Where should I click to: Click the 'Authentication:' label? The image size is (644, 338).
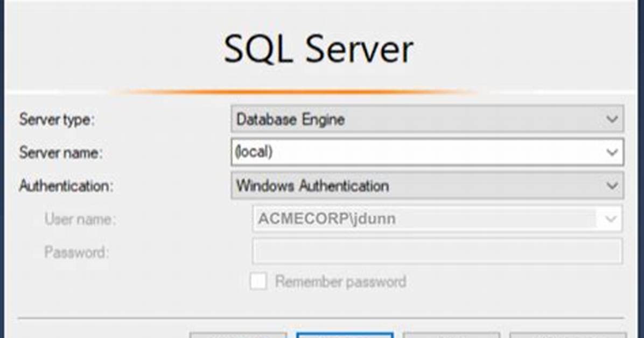[x=66, y=186]
